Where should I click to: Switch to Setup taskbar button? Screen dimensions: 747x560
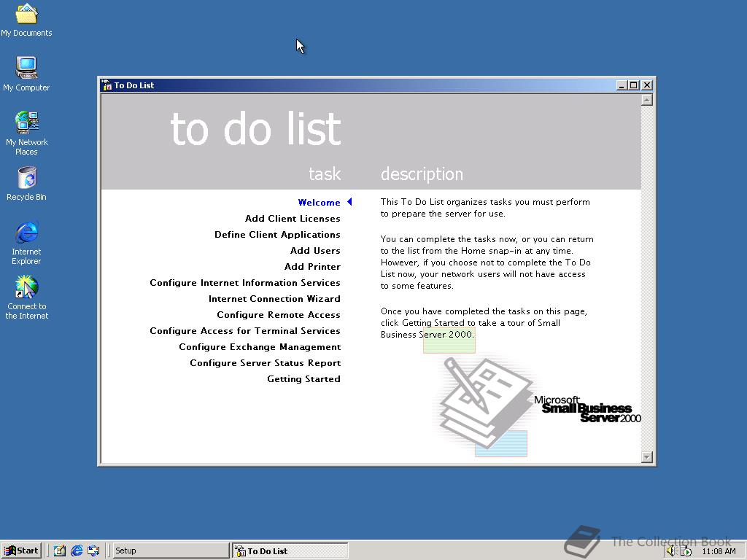pyautogui.click(x=170, y=551)
